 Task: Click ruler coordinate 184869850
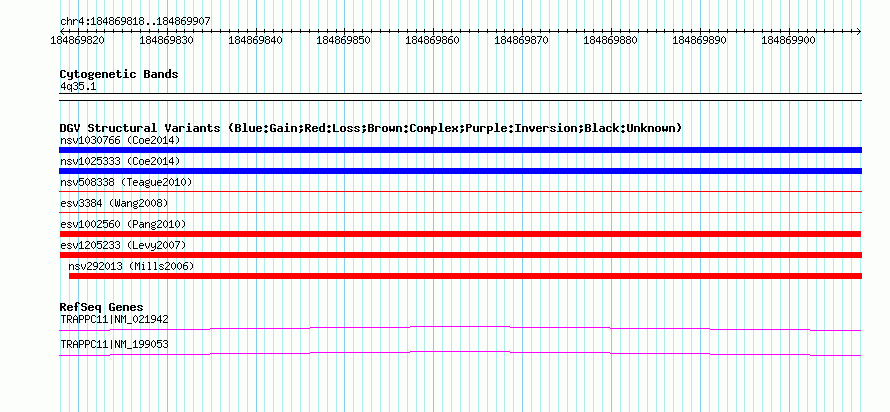tap(343, 40)
